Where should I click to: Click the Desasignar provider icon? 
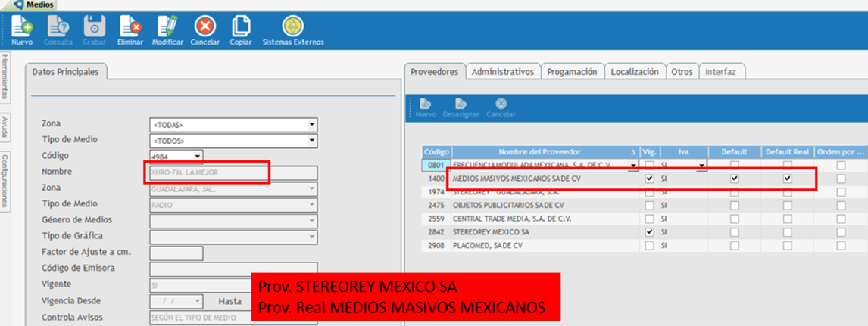[461, 104]
